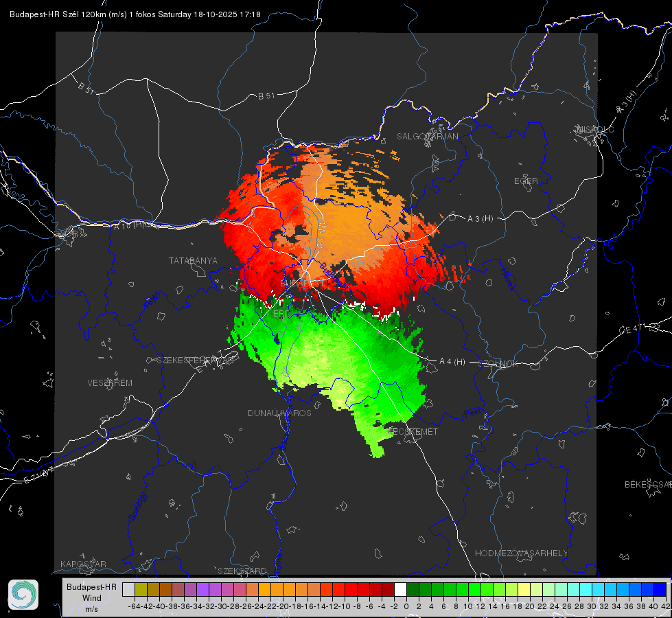Click the TATABÁNYA city label
672x618 pixels.
[193, 261]
